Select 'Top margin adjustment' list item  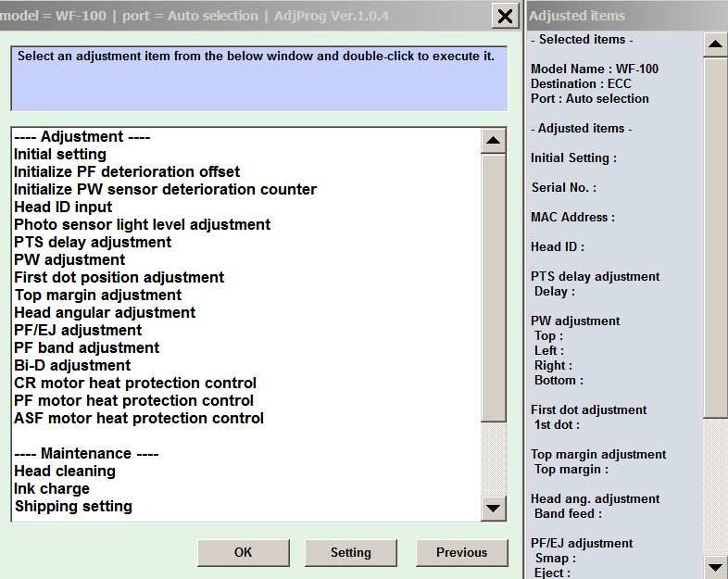pos(98,296)
